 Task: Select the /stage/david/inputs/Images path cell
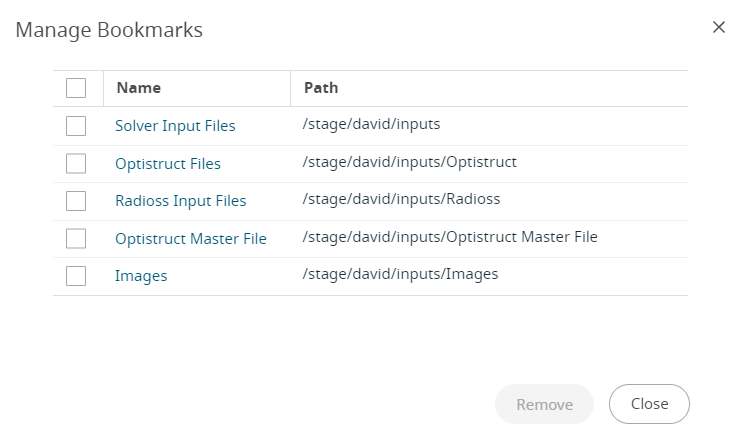pos(401,274)
